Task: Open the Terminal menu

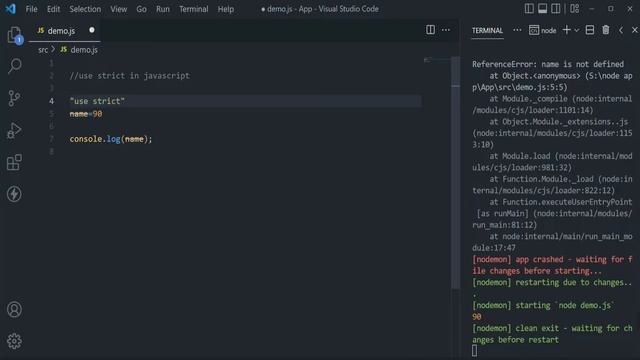Action: tap(193, 9)
